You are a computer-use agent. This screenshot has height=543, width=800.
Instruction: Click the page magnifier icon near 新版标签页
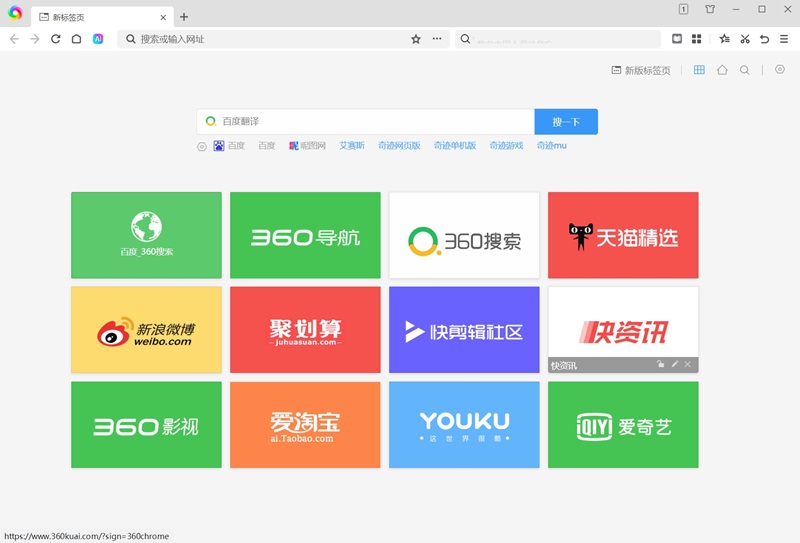[745, 70]
